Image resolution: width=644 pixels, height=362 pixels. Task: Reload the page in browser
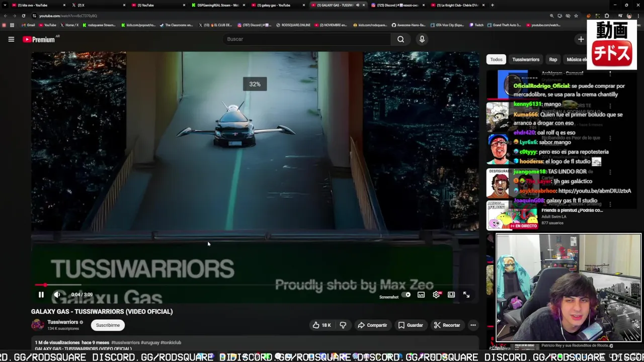click(x=23, y=16)
